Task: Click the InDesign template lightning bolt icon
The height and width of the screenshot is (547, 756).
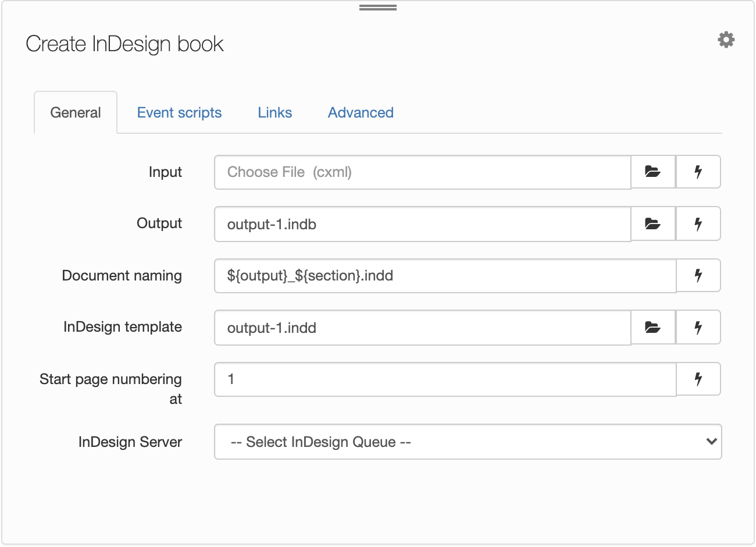Action: point(698,327)
